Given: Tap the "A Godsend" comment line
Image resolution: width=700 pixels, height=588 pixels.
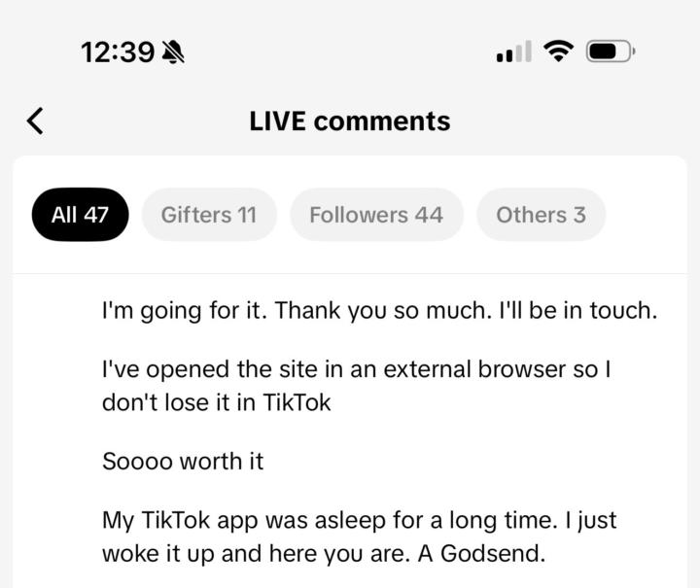Looking at the screenshot, I should coord(325,552).
